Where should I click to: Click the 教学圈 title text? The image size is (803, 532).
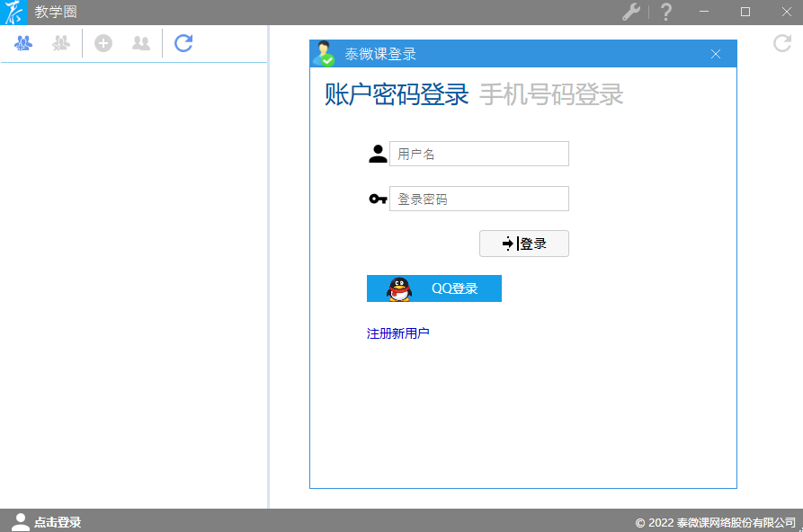[x=56, y=12]
